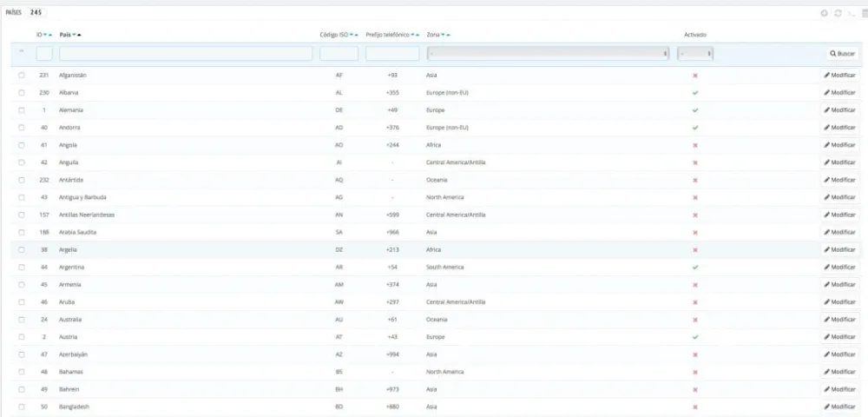Click the Bahamas country name

(x=71, y=372)
